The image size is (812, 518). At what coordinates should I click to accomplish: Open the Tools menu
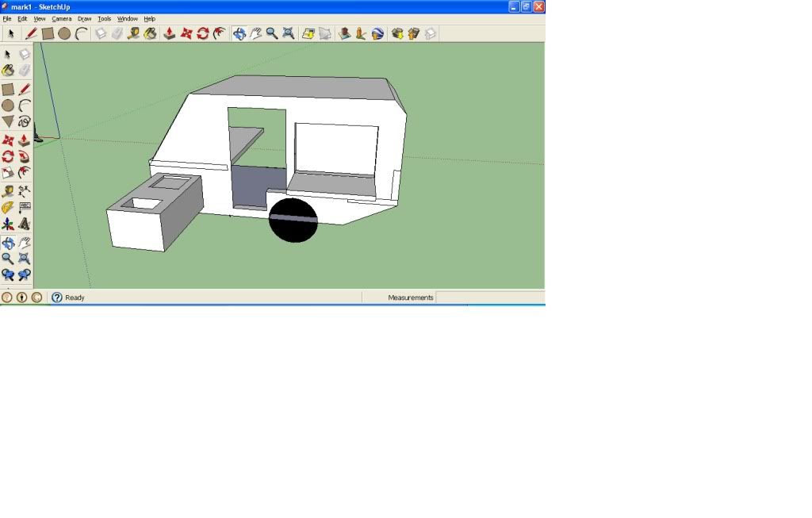(104, 19)
